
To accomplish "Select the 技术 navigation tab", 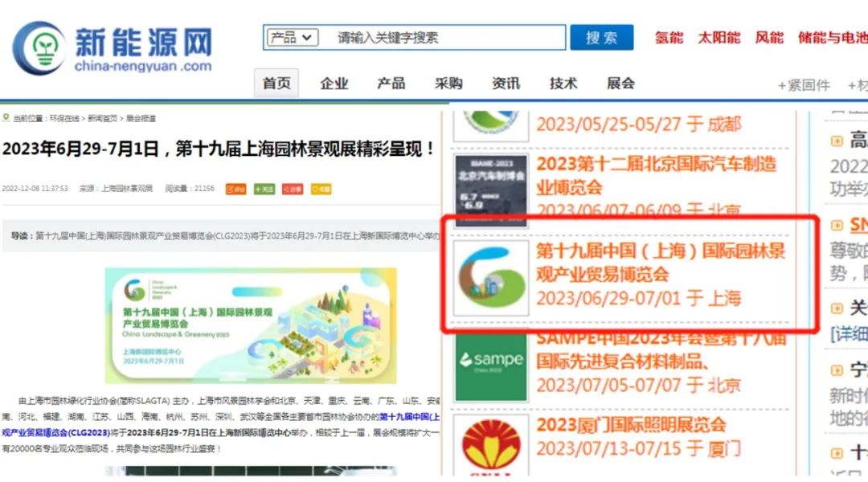I will click(563, 84).
